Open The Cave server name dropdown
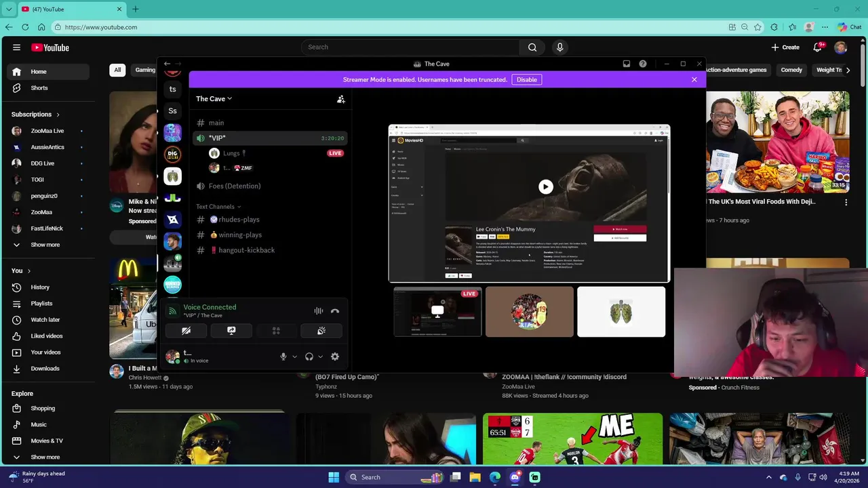 214,99
